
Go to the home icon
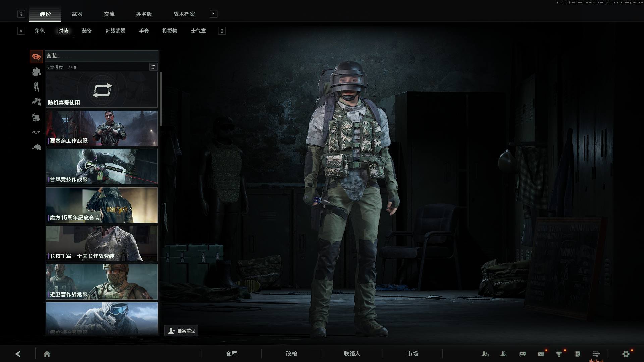tap(47, 354)
